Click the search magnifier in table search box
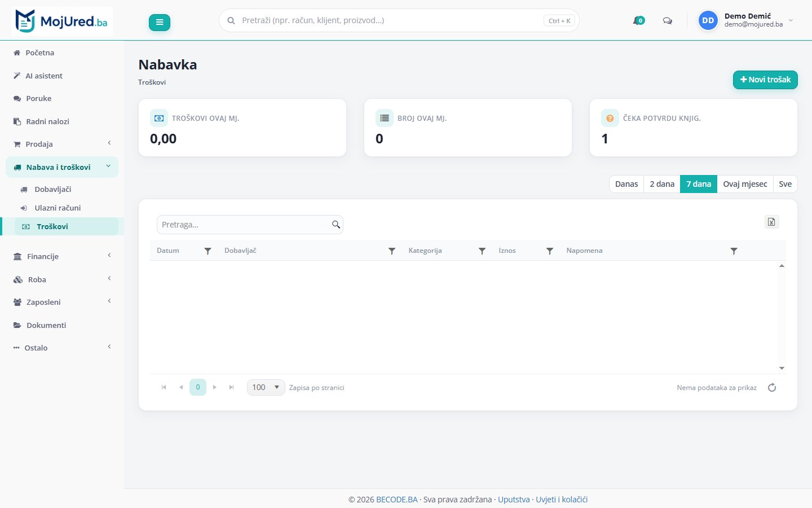812x508 pixels. [336, 225]
